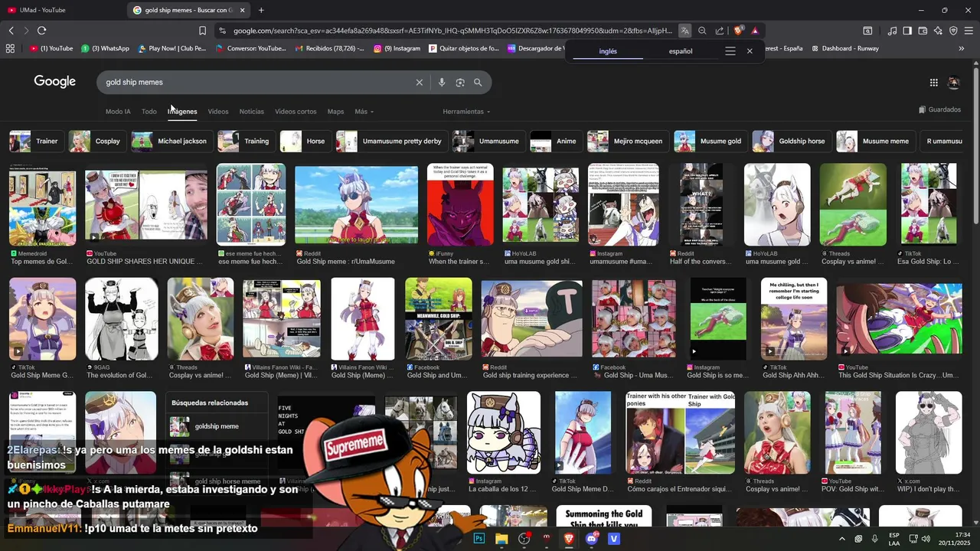Click the share page icon in address bar
This screenshot has height=551, width=980.
pos(720,31)
